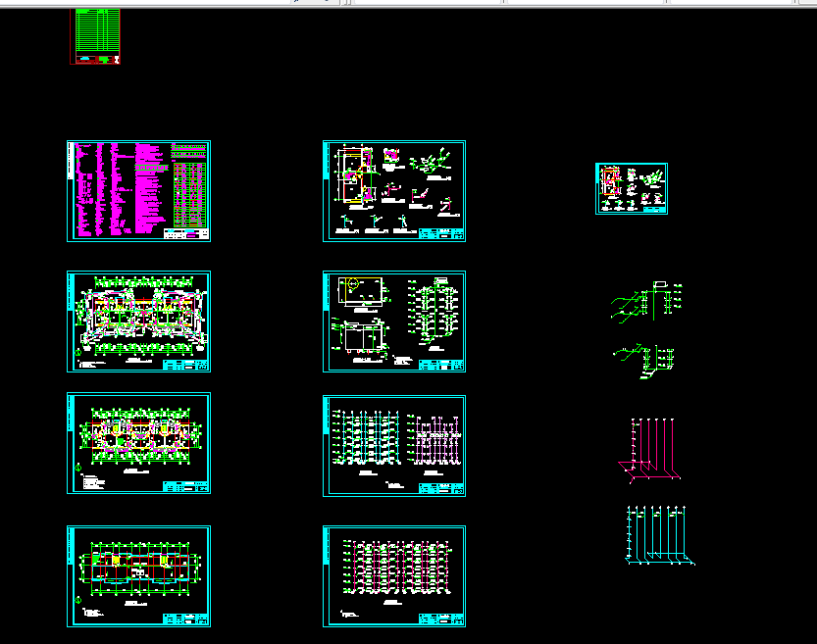Select the green table sheet with red border
Image resolution: width=817 pixels, height=644 pixels.
[x=95, y=36]
